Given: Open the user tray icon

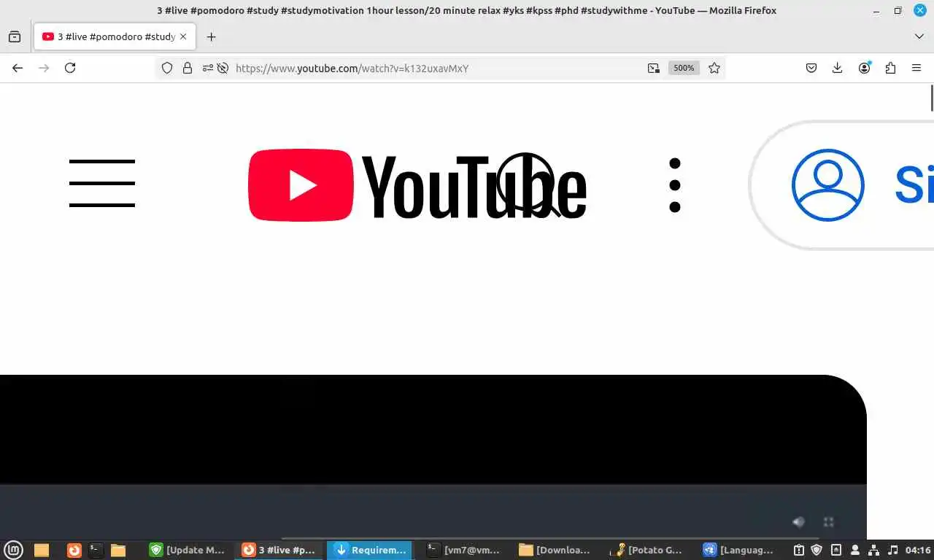Looking at the screenshot, I should coord(855,550).
